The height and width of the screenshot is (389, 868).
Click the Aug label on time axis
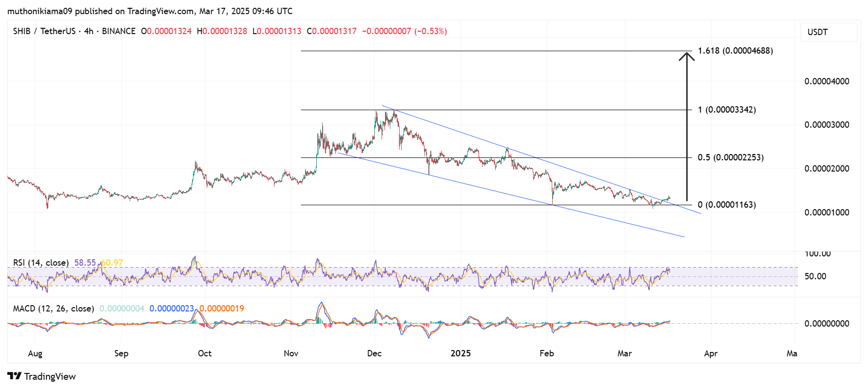tap(35, 353)
